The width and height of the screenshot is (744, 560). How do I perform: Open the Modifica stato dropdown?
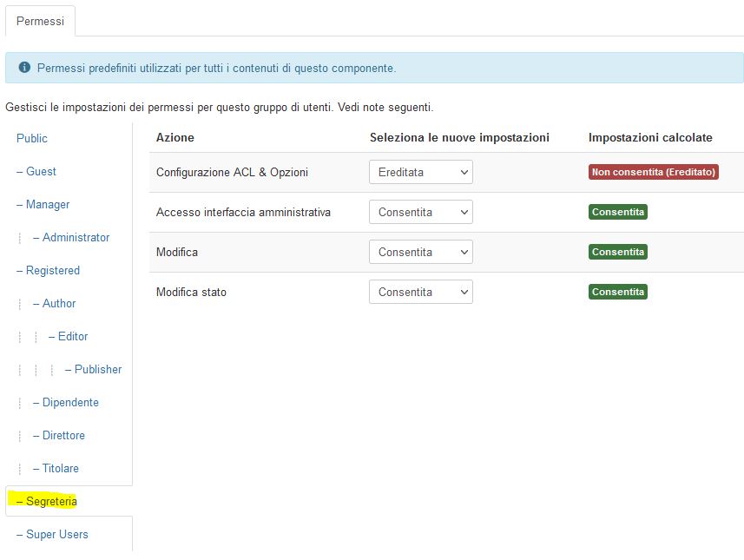421,292
